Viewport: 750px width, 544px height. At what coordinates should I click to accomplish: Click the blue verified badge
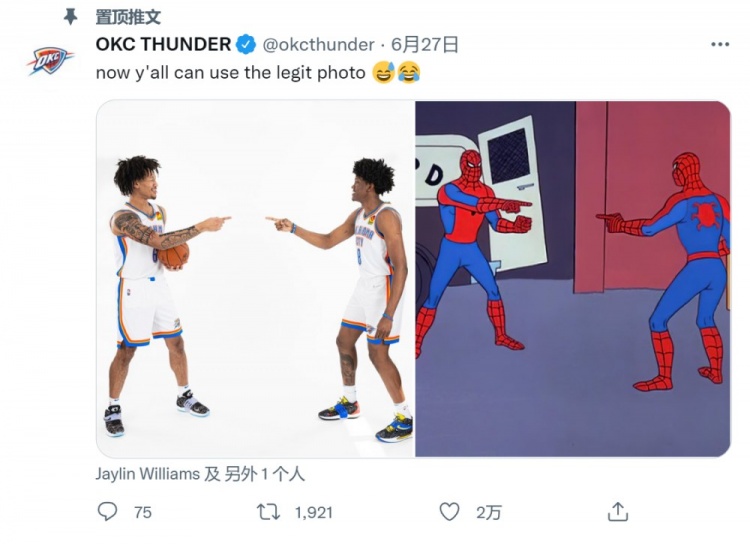coord(247,44)
